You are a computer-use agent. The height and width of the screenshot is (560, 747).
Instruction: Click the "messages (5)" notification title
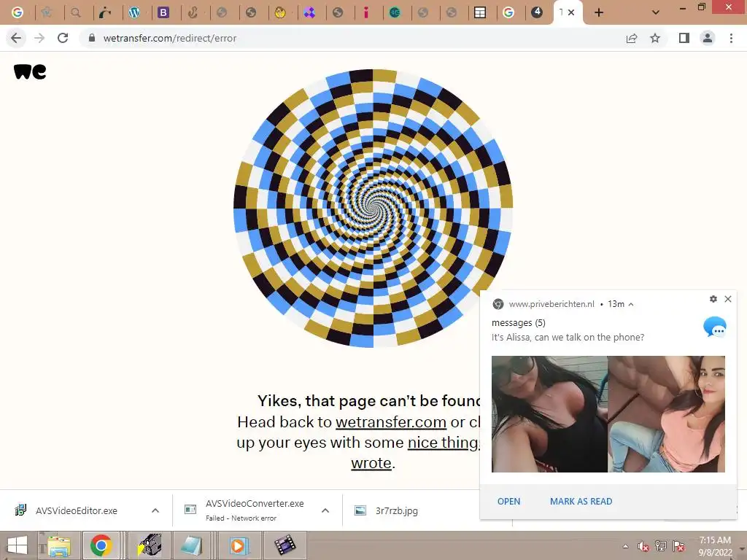[x=519, y=323]
